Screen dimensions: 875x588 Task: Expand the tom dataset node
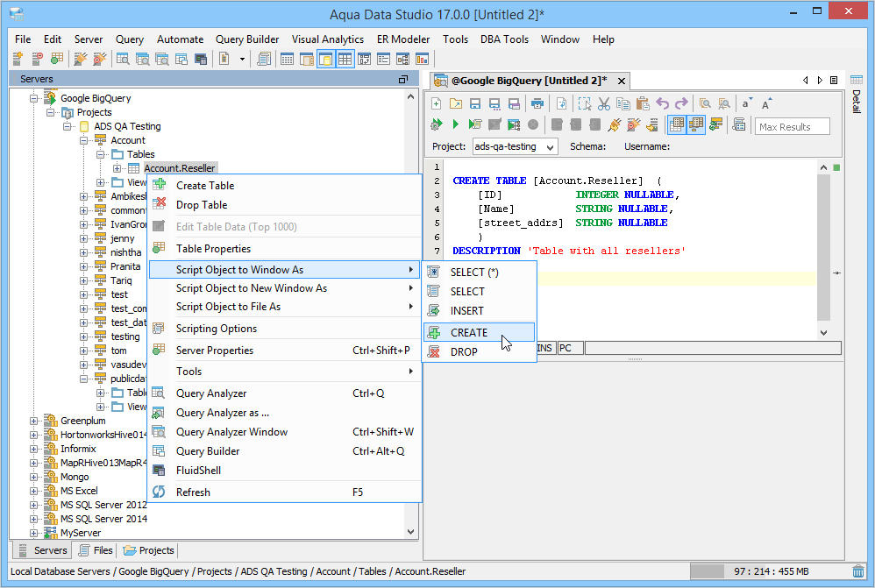pyautogui.click(x=83, y=351)
